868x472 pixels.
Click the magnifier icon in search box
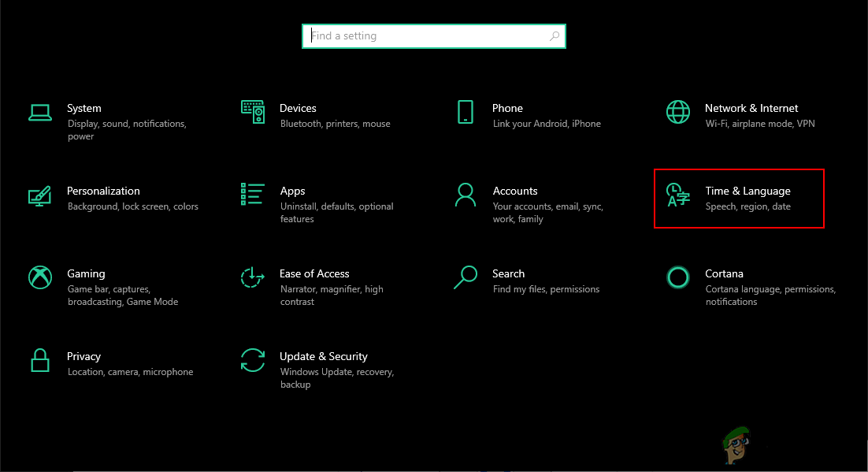pos(555,36)
